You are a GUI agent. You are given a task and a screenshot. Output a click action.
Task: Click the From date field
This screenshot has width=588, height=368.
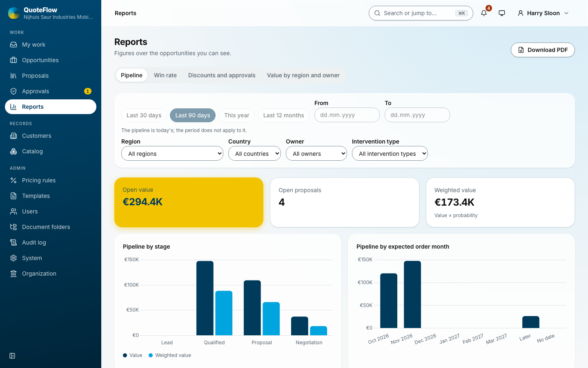click(347, 115)
